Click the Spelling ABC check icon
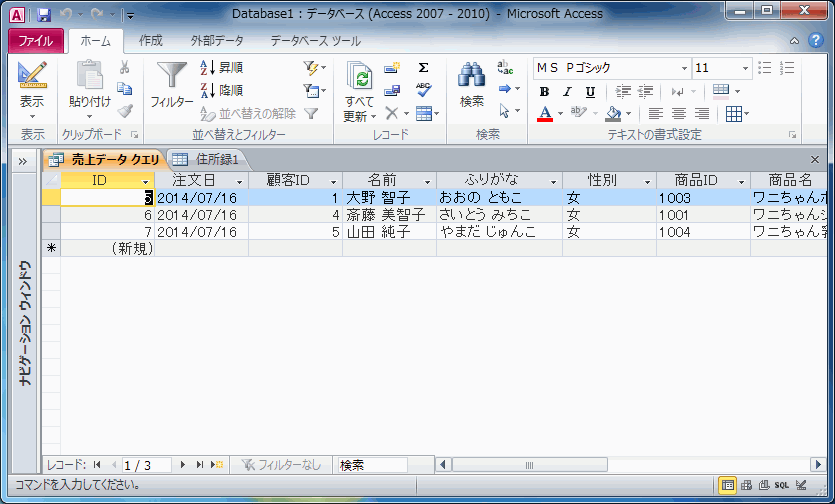Image resolution: width=835 pixels, height=504 pixels. pyautogui.click(x=423, y=90)
